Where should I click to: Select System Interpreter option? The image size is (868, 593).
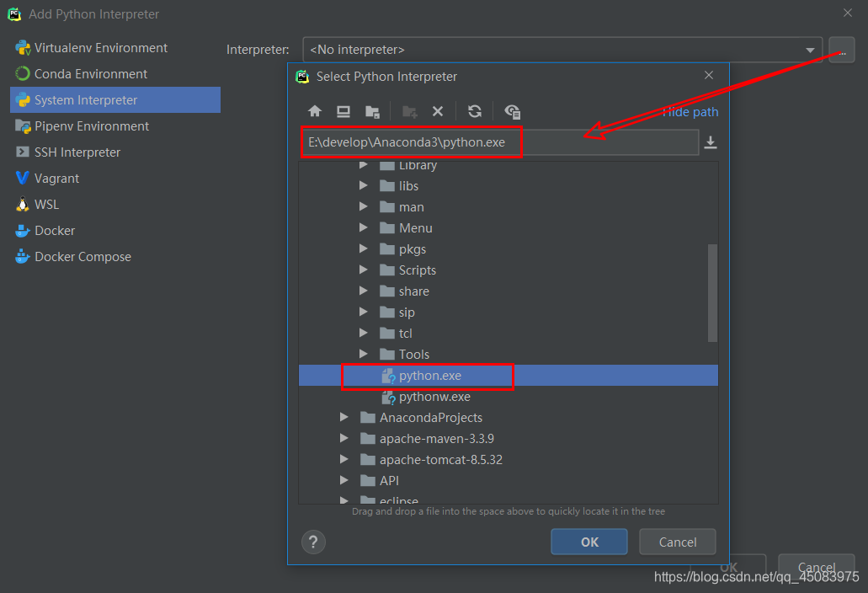coord(115,99)
